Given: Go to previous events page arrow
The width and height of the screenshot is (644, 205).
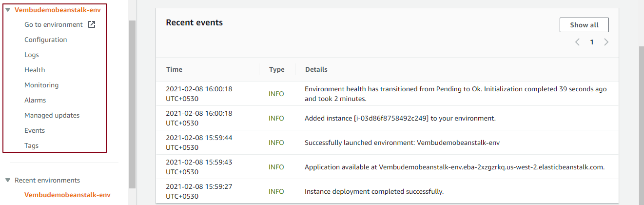Looking at the screenshot, I should 577,42.
